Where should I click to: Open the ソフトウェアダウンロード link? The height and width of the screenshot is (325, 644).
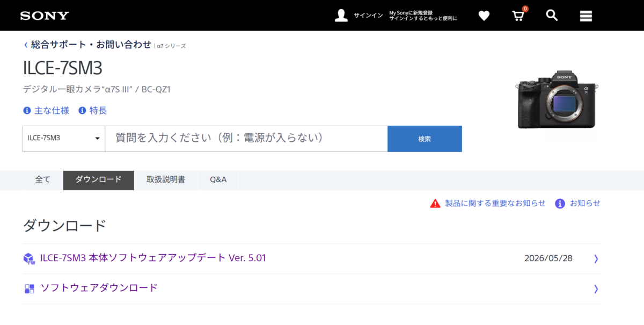[99, 288]
